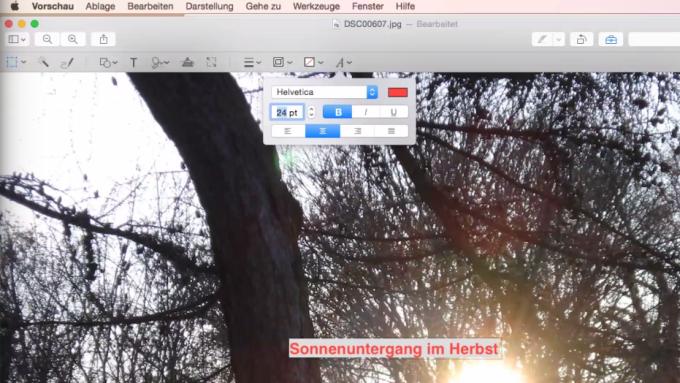The image size is (680, 383).
Task: Expand the Shapes tool dropdown
Action: [x=108, y=62]
